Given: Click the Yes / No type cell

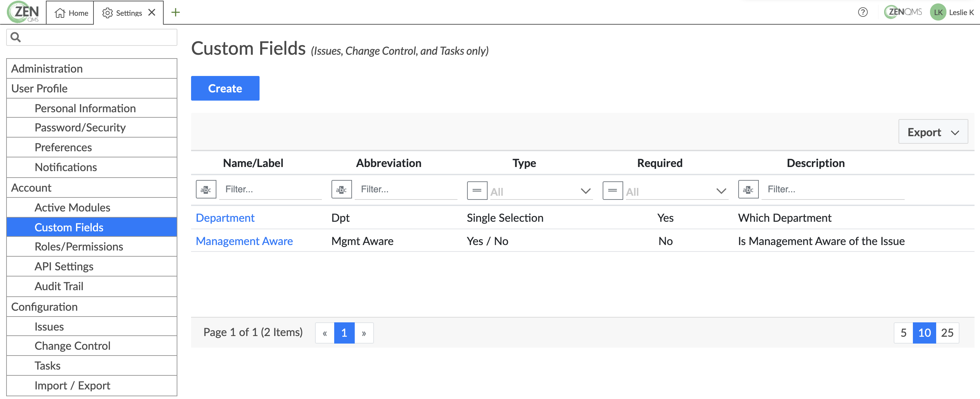Looking at the screenshot, I should pos(487,241).
